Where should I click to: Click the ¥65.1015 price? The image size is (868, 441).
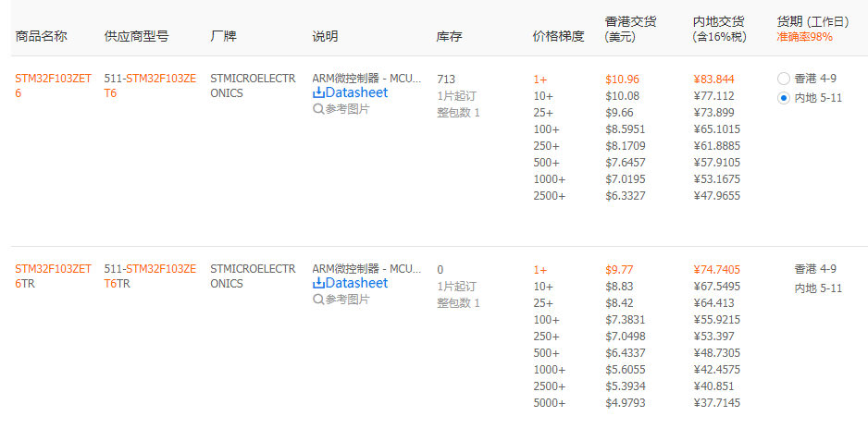click(x=717, y=129)
